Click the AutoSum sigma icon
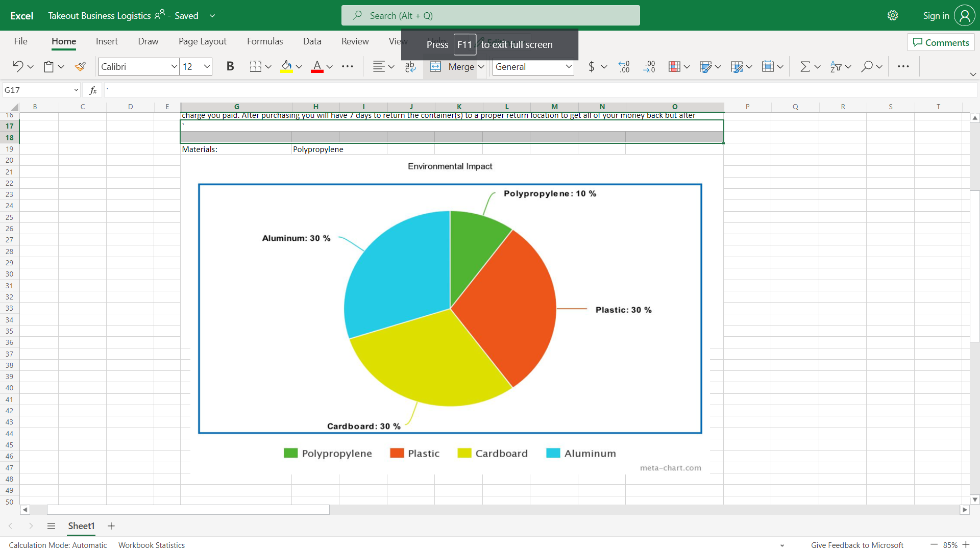 pyautogui.click(x=805, y=66)
